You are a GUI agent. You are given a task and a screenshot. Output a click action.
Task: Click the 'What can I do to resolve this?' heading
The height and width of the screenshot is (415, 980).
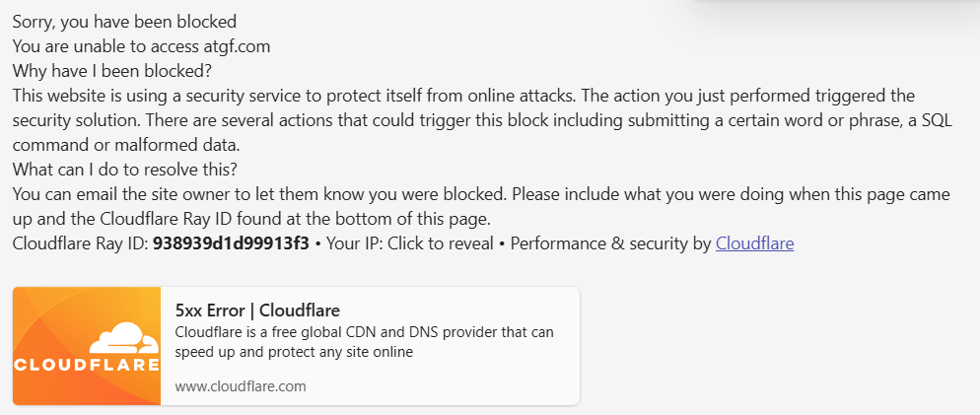(125, 169)
